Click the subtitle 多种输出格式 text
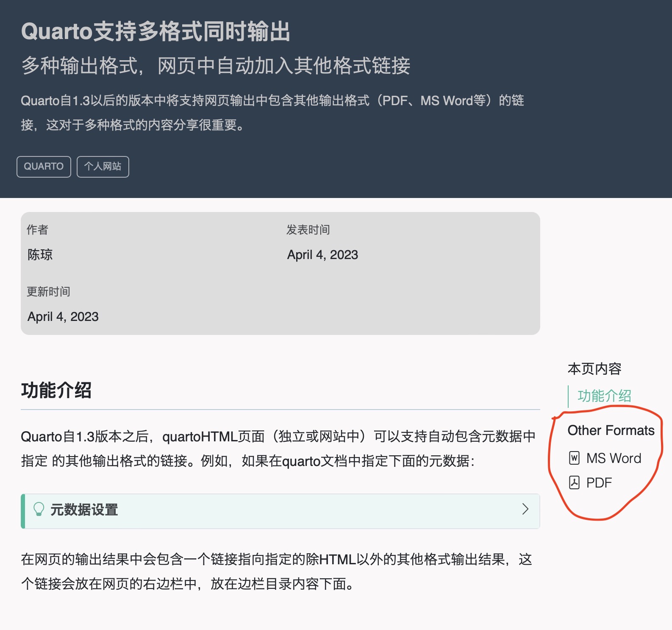 (80, 66)
